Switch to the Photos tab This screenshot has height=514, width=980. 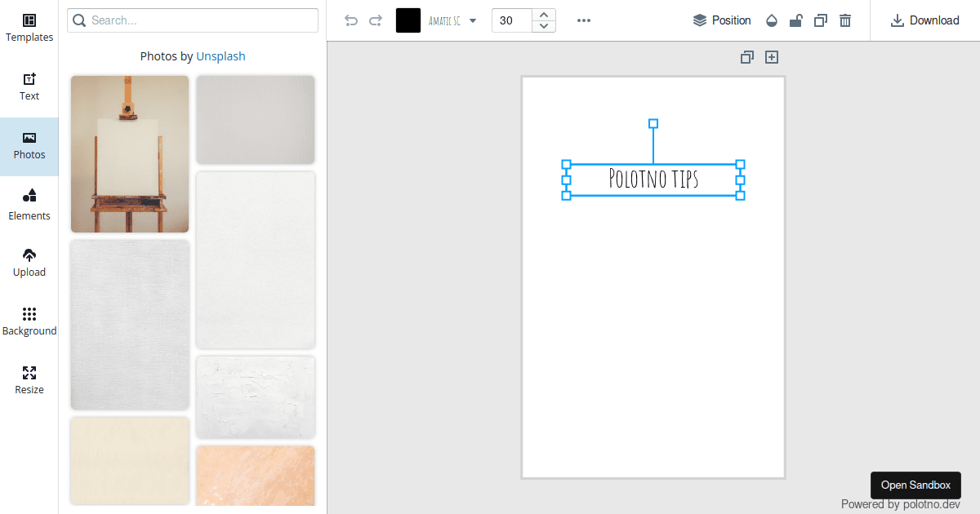pos(29,145)
